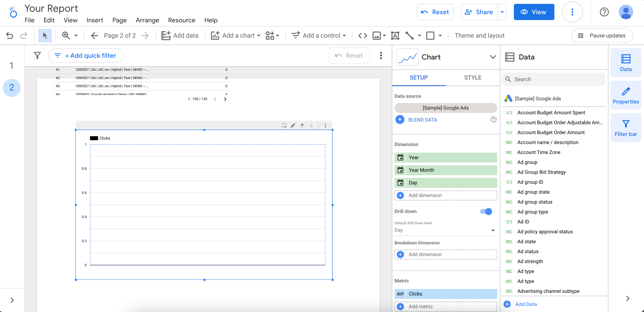Click the line drawing tool icon

[410, 36]
